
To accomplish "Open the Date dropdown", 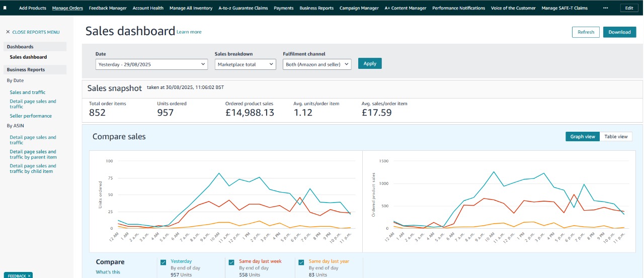I will coord(151,64).
